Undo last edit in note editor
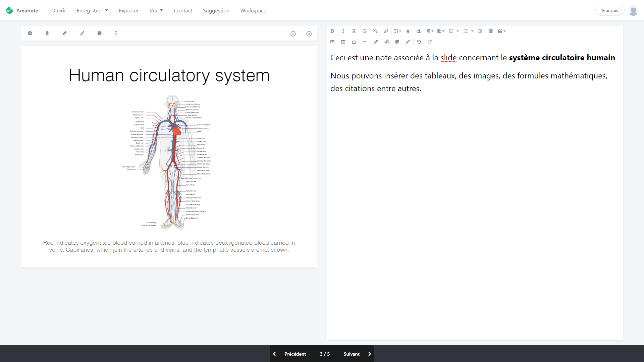The image size is (644, 362). click(419, 42)
